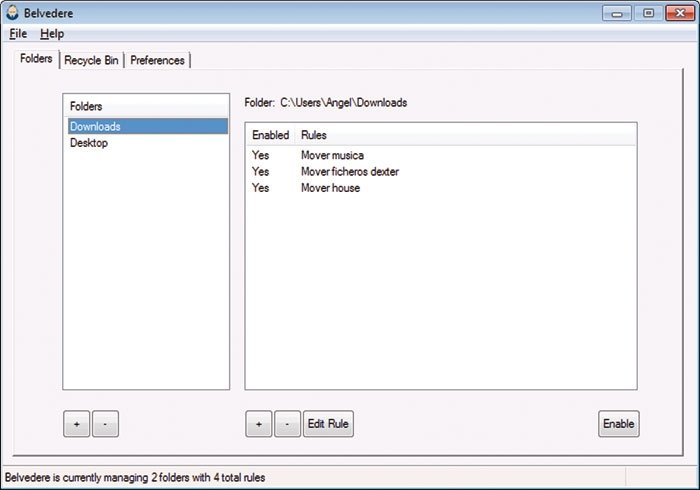Image resolution: width=700 pixels, height=490 pixels.
Task: Select the Desktop folder in the list
Action: click(x=148, y=143)
